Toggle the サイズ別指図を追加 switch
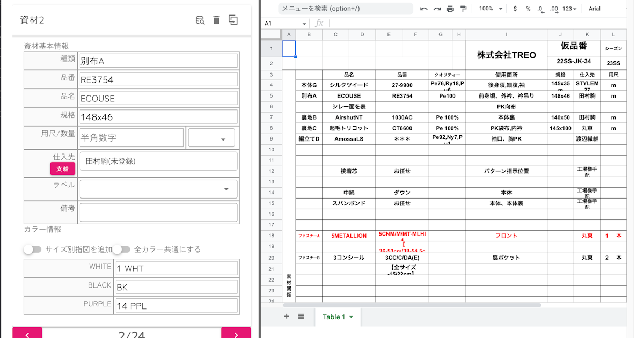The height and width of the screenshot is (338, 644). tap(33, 249)
